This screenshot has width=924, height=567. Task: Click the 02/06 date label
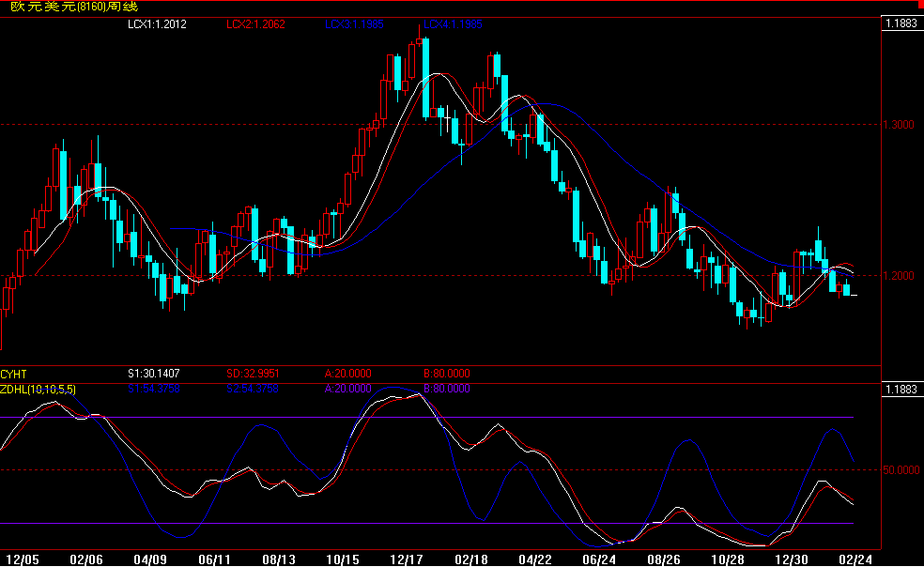pos(86,559)
